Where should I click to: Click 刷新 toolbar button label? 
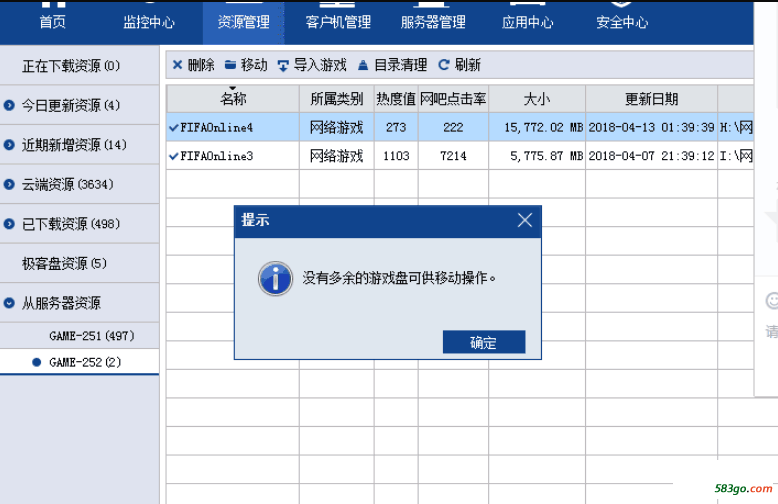pos(467,65)
